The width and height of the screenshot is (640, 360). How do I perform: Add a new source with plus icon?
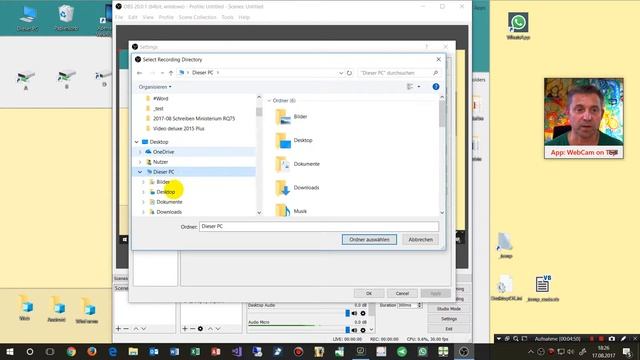(185, 329)
